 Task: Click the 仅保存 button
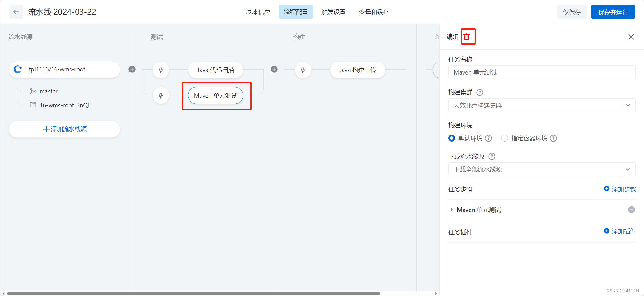click(x=572, y=12)
